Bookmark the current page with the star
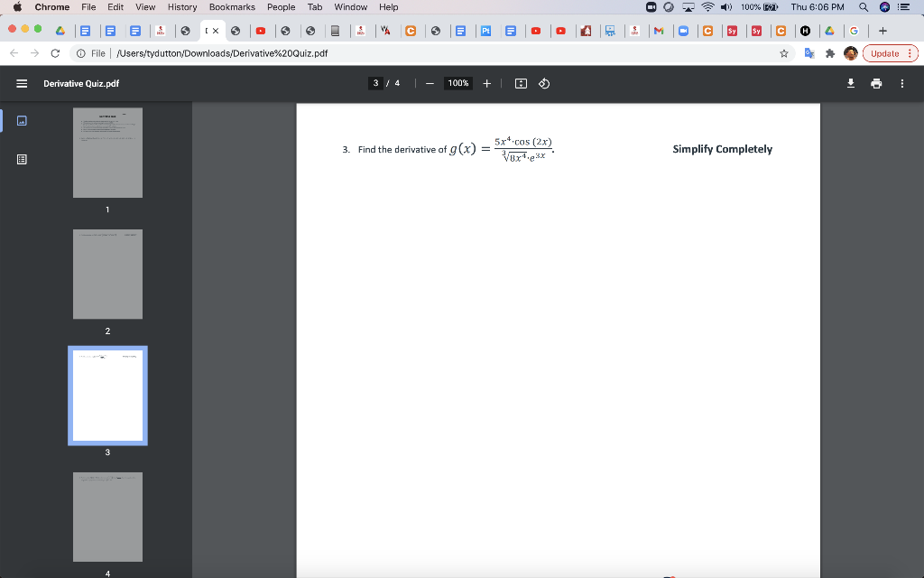Screen dimensions: 924x578 point(785,53)
